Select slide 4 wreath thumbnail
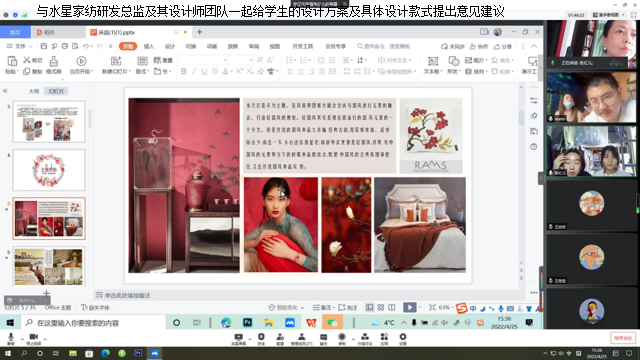640x360 pixels. point(49,170)
